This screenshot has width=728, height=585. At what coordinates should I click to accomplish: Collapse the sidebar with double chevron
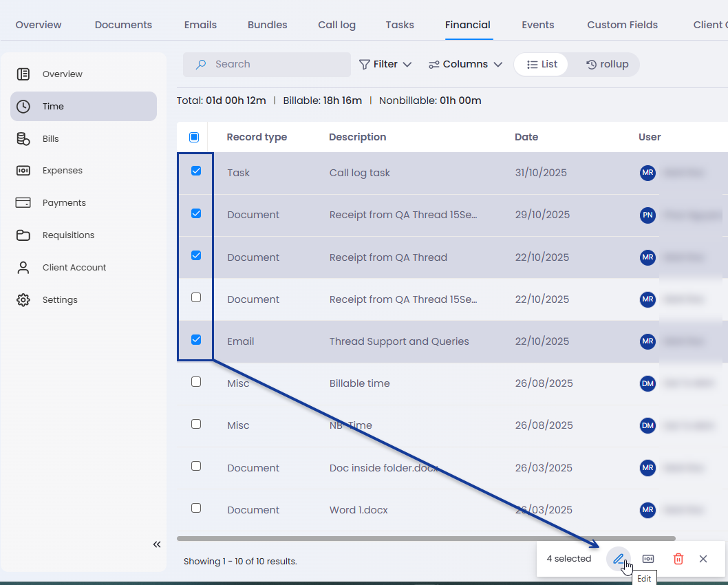[x=157, y=544]
